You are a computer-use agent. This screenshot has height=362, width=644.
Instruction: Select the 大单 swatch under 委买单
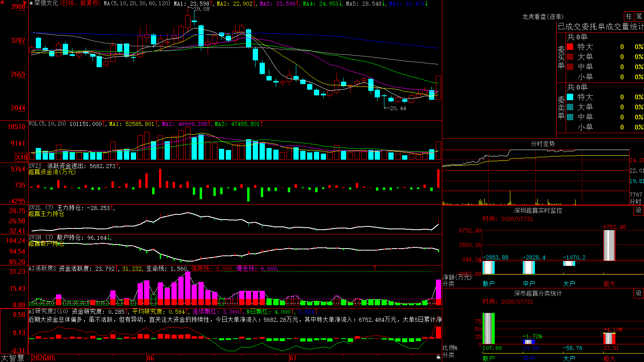(x=570, y=57)
